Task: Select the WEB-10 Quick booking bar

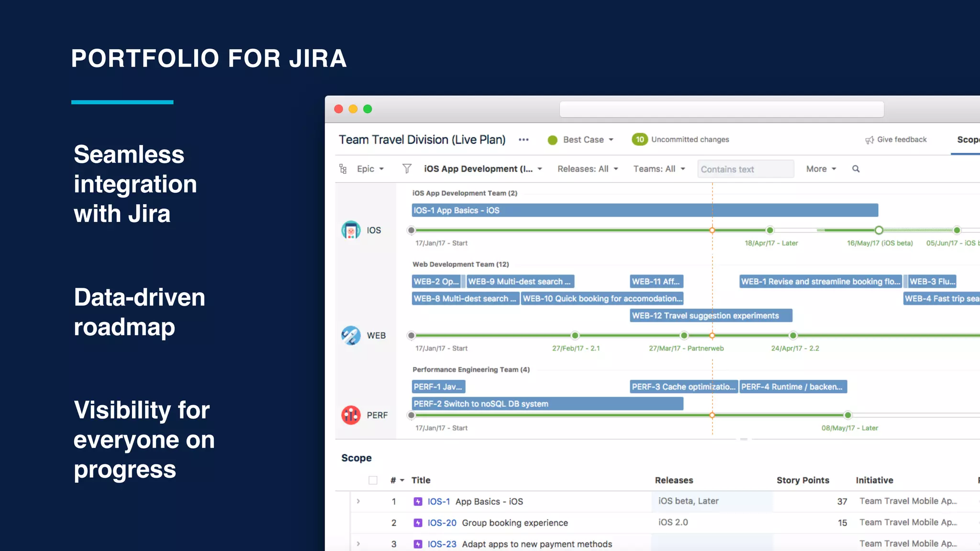Action: 602,298
